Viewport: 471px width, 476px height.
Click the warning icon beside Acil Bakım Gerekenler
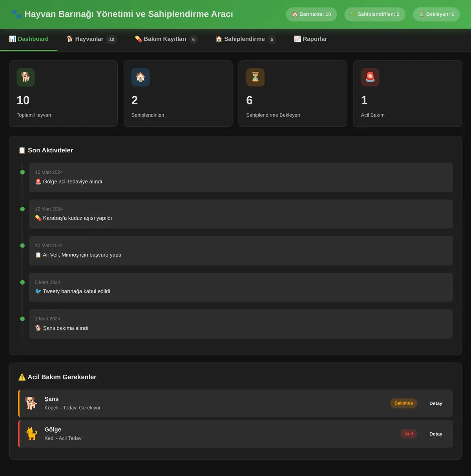click(22, 377)
